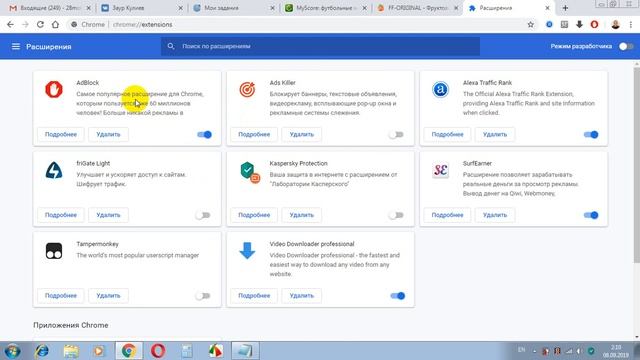Disable the SurfEarner extension
Viewport: 640px width, 360px height.
click(591, 215)
